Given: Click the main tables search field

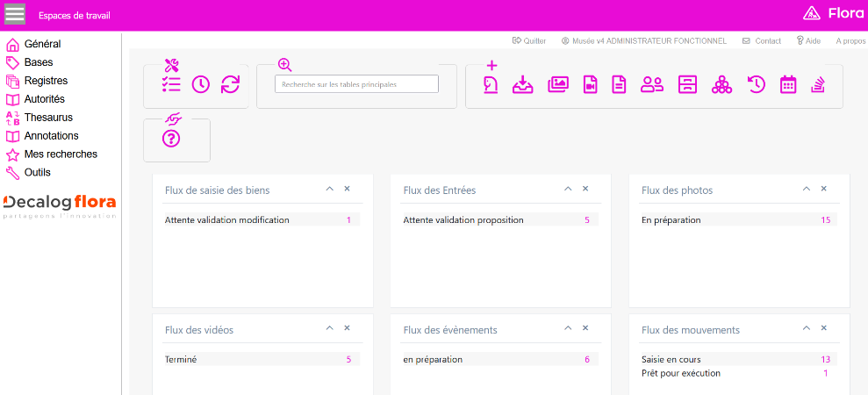Looking at the screenshot, I should pyautogui.click(x=356, y=84).
